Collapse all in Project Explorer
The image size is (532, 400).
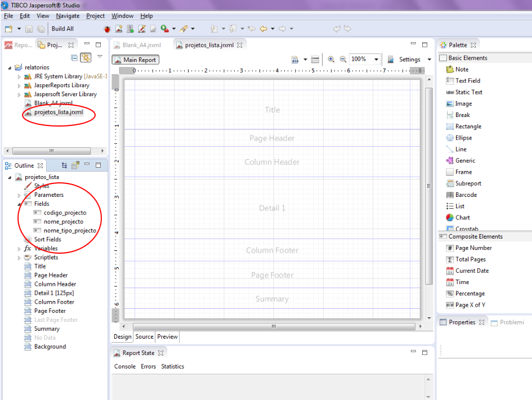point(74,57)
